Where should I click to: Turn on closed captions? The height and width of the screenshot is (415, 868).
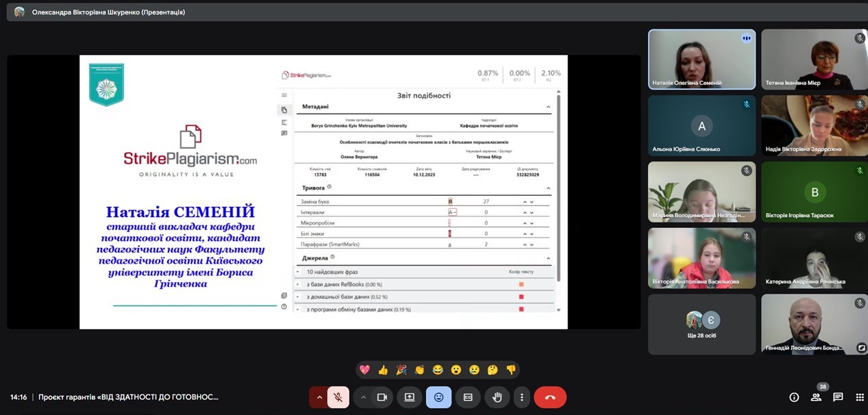point(468,397)
